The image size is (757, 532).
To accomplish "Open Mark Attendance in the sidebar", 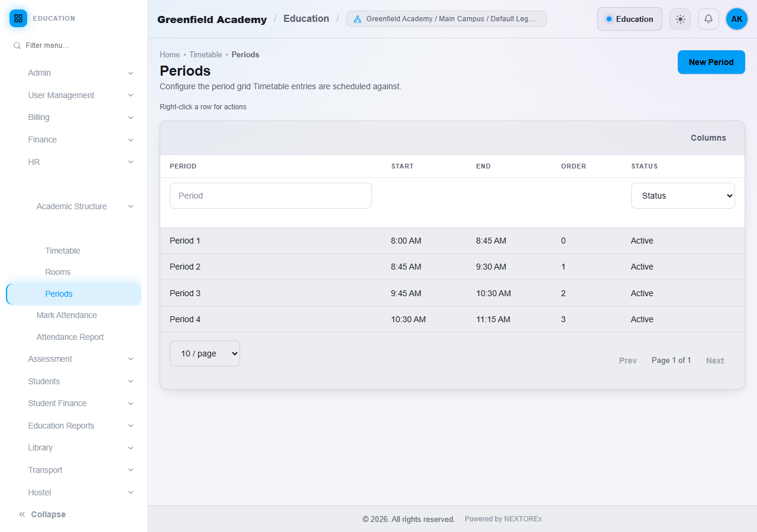I will 67,315.
